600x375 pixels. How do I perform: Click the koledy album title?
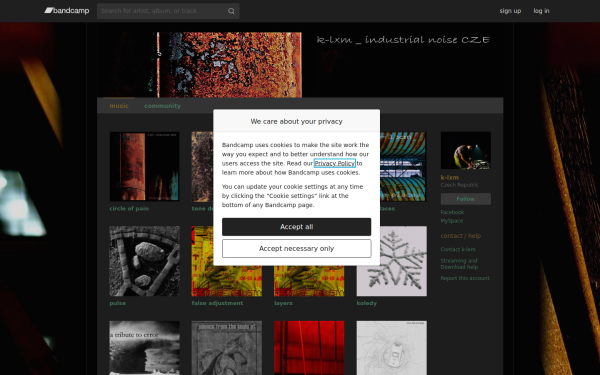click(367, 303)
